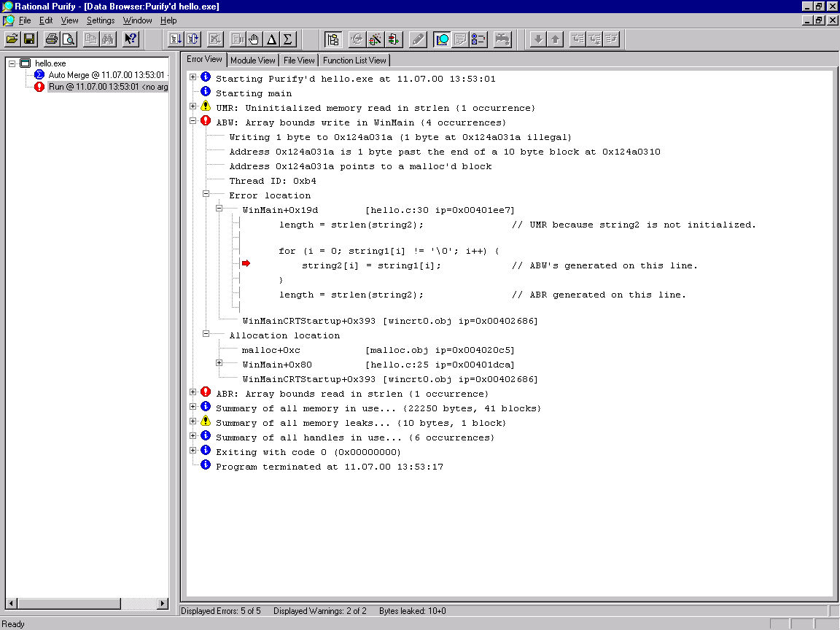Switch to the Function List View tab
This screenshot has height=630, width=840.
[354, 61]
